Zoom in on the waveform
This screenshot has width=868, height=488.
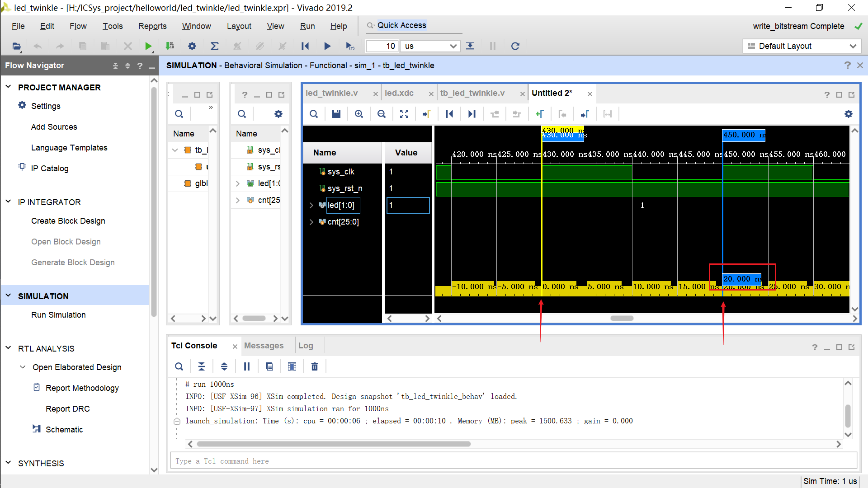tap(359, 114)
